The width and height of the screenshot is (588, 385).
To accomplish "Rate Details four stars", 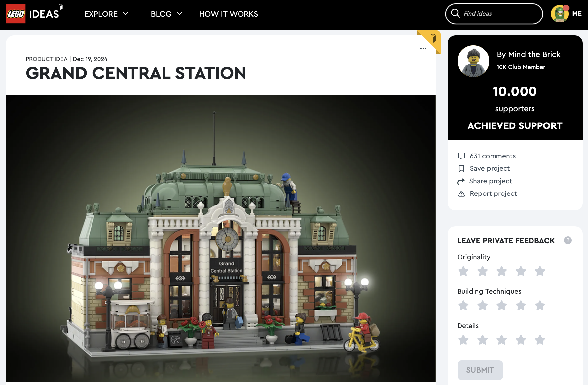I will pos(521,340).
